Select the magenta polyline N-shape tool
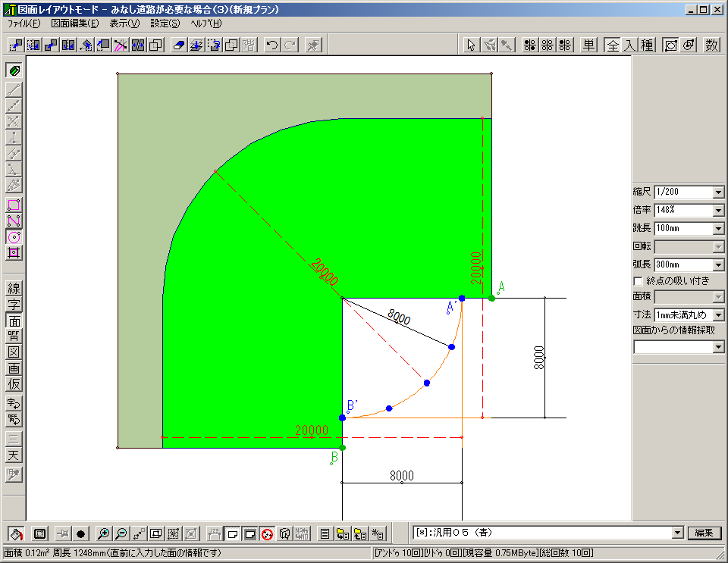This screenshot has width=728, height=563. click(x=14, y=221)
